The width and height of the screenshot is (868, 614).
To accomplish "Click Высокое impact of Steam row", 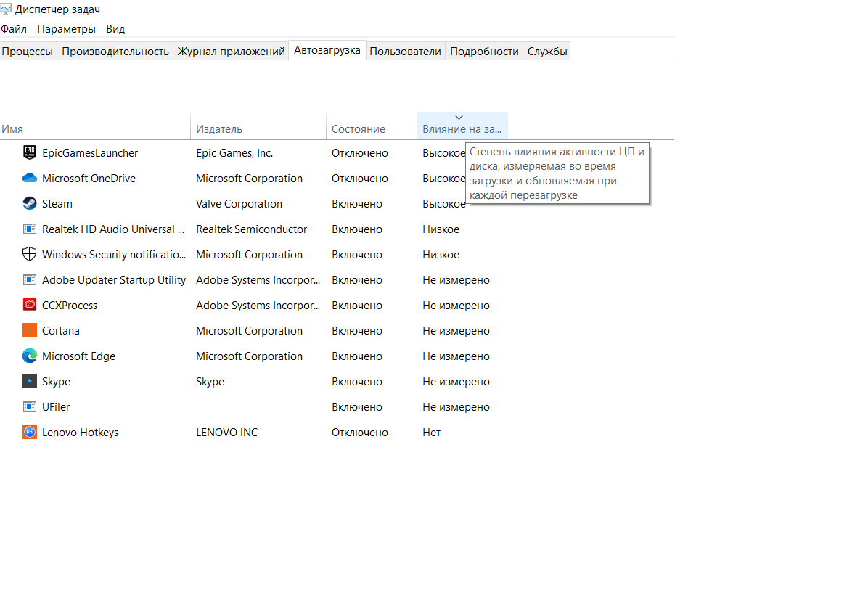I will [x=444, y=204].
